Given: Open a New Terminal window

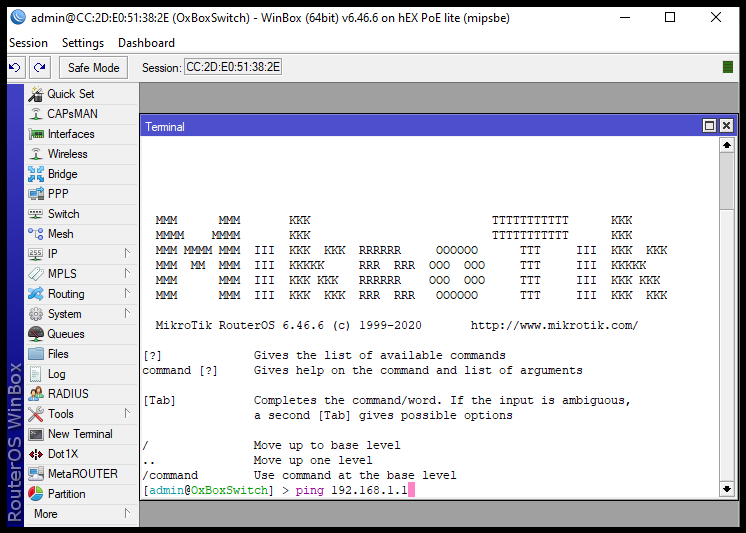Looking at the screenshot, I should point(81,434).
